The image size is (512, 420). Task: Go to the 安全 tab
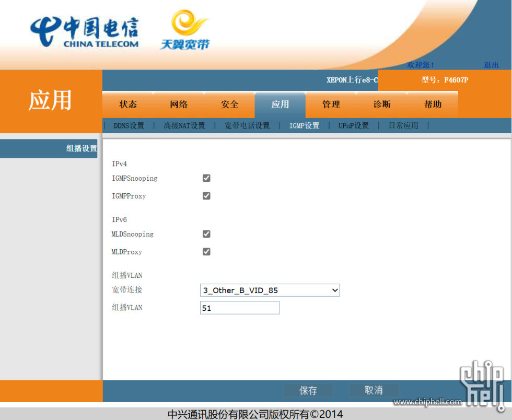(x=229, y=104)
